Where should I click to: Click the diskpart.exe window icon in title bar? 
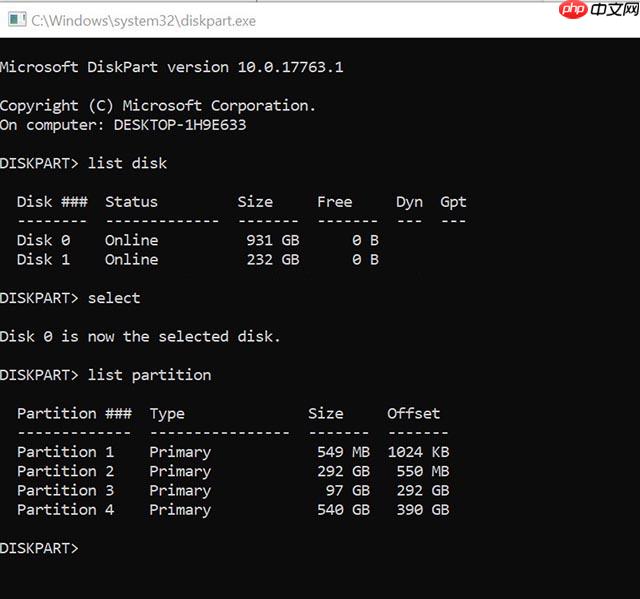coord(16,19)
